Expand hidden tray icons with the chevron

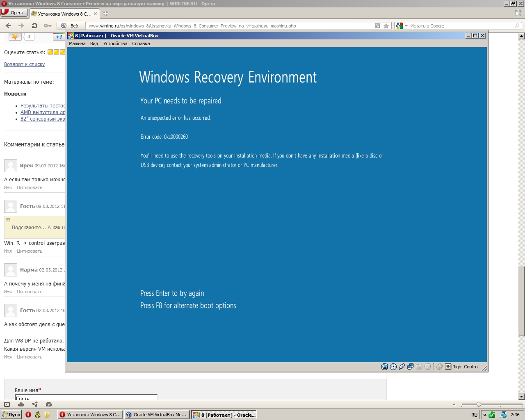[484, 415]
